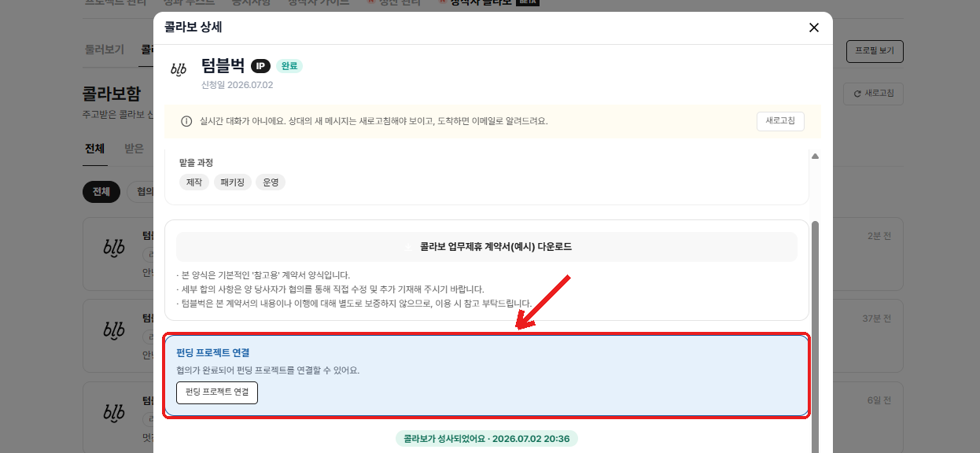Click the 텀블벅 logo in the dialog header
Viewport: 980px width, 453px height.
pyautogui.click(x=179, y=69)
